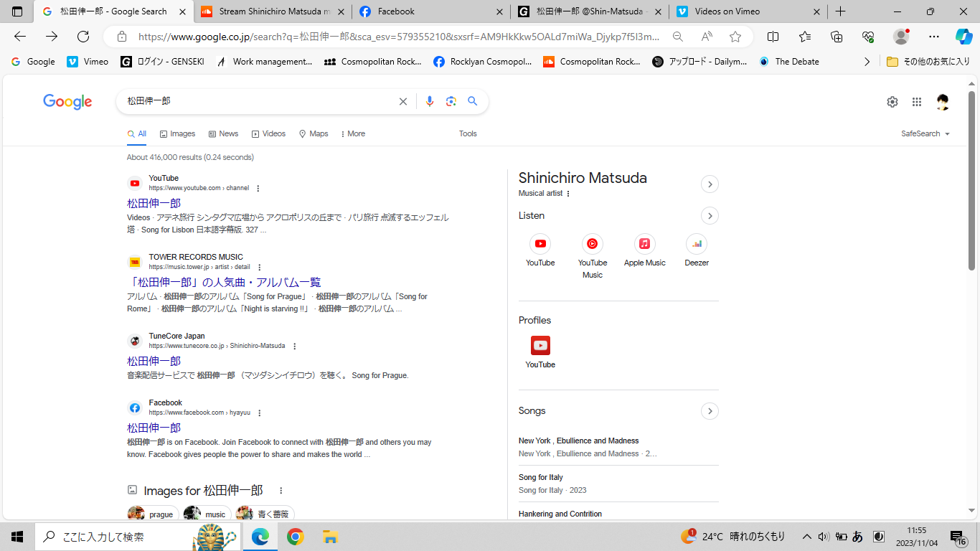Open Edge Copilot sidebar
This screenshot has height=551, width=980.
coord(964,37)
